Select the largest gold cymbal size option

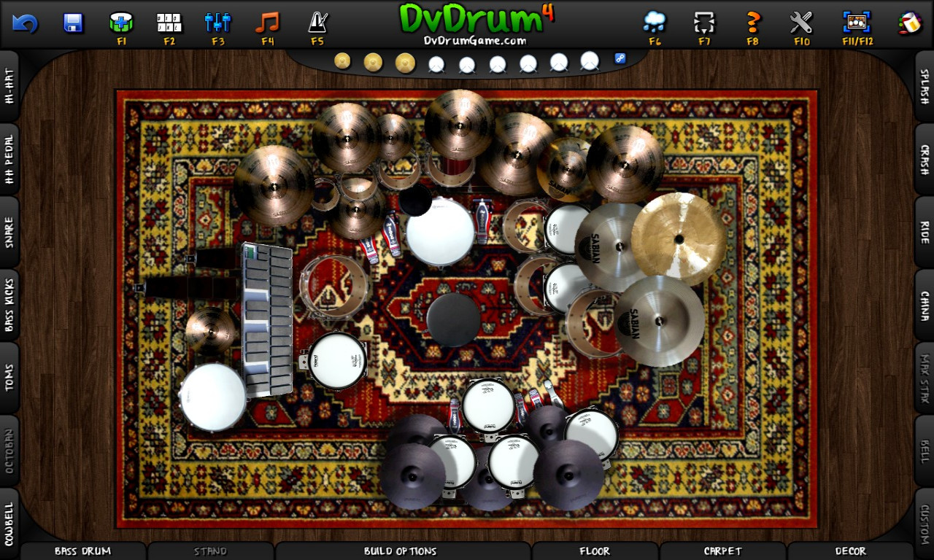click(405, 63)
